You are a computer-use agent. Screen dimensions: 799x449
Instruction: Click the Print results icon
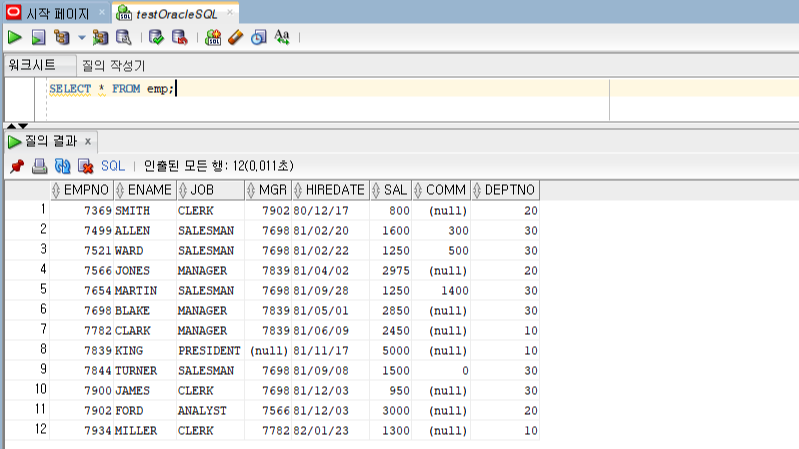click(39, 166)
